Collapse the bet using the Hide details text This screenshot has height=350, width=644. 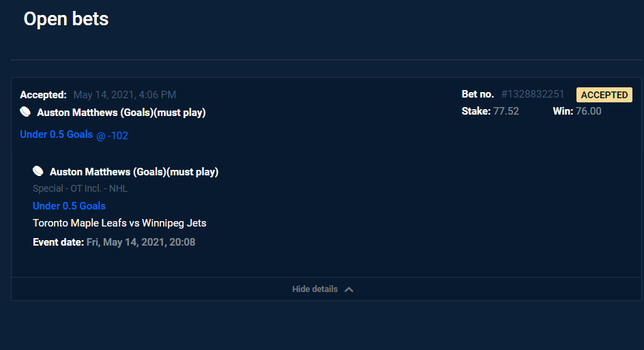pos(314,289)
